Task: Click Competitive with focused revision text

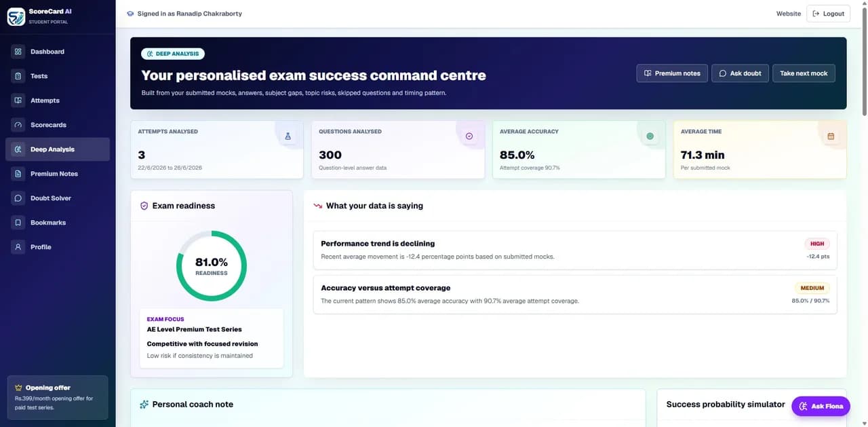Action: tap(203, 344)
